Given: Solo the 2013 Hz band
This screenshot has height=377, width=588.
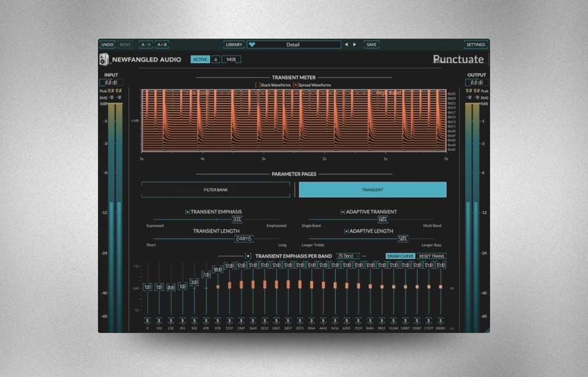Looking at the screenshot, I should 265,321.
